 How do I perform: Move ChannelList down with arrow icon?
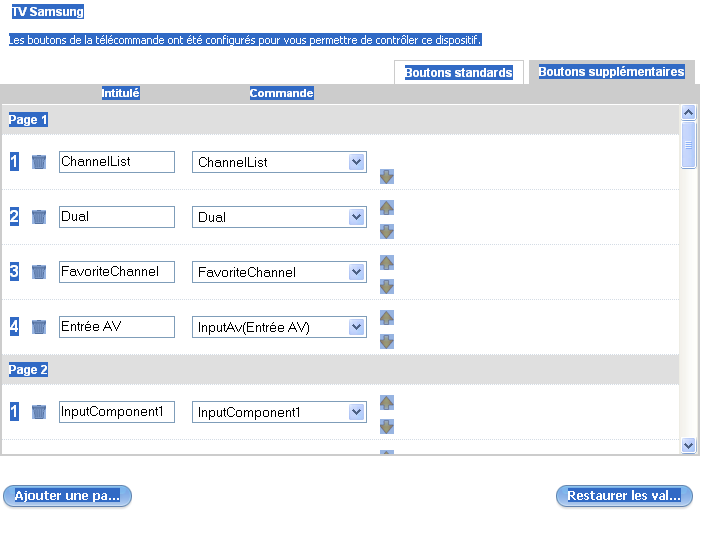[387, 177]
